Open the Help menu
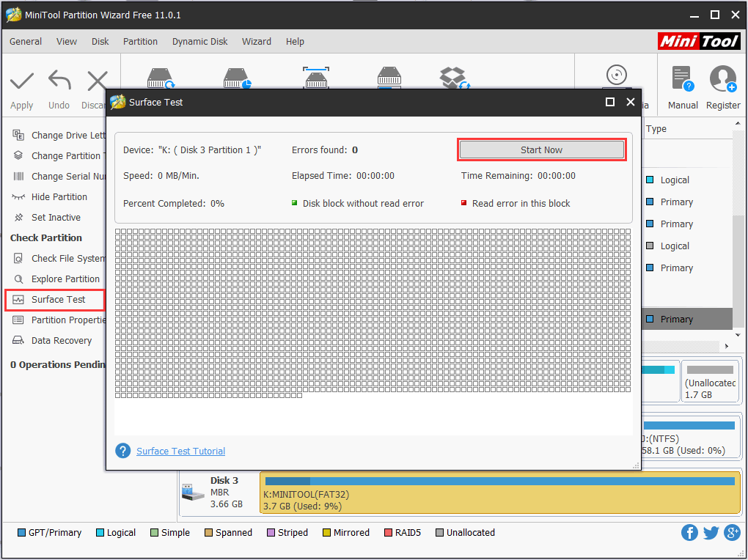This screenshot has width=748, height=560. (295, 42)
